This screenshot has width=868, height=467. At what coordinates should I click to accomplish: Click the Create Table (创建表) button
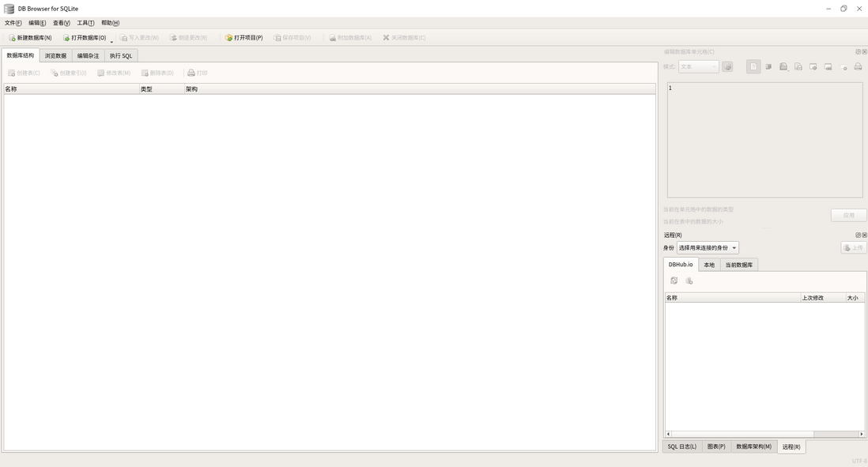click(x=24, y=73)
